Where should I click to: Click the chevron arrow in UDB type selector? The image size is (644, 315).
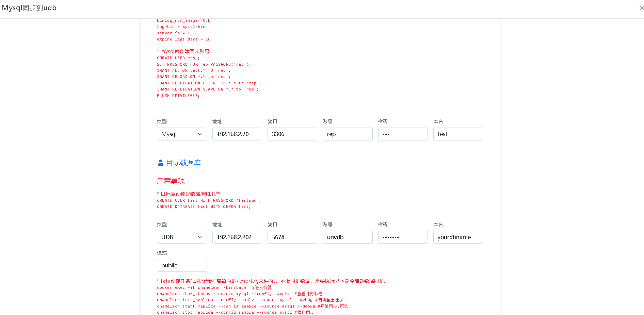pyautogui.click(x=200, y=237)
